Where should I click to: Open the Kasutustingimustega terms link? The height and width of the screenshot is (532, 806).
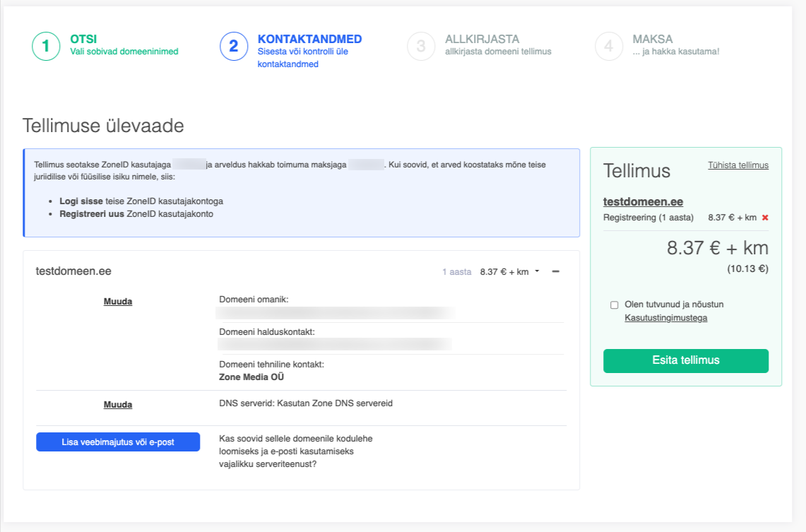click(665, 318)
